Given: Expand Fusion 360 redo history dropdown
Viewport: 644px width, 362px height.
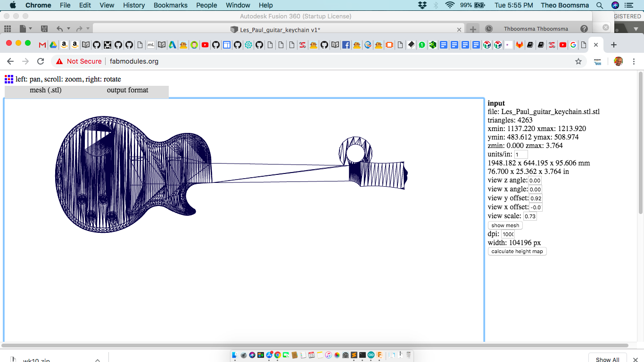Looking at the screenshot, I should [x=88, y=29].
